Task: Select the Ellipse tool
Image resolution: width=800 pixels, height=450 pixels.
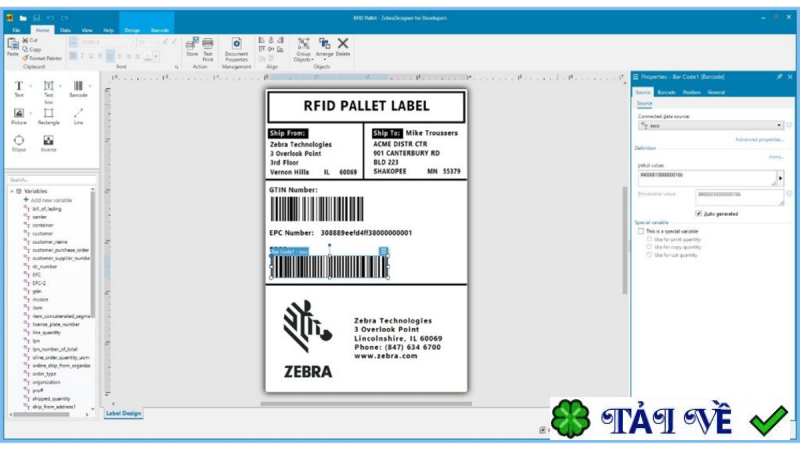Action: [18, 143]
